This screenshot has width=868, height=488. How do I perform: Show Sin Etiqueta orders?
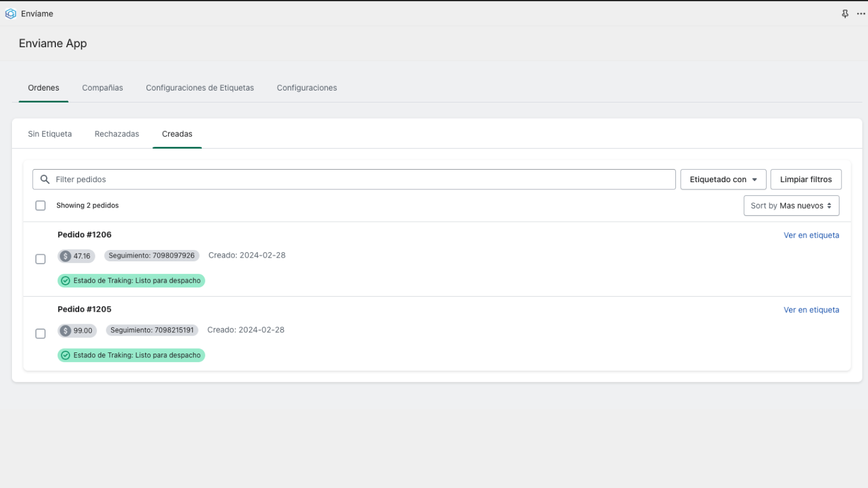(x=50, y=134)
